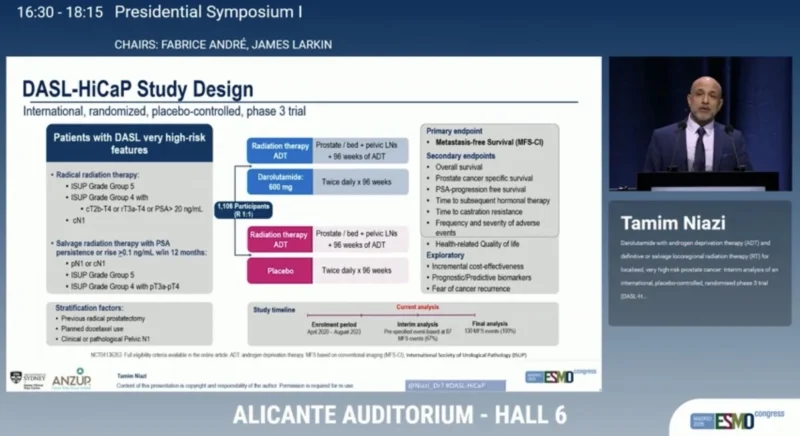Click the '16:30 - 18:15' session time
This screenshot has width=800, height=436.
60,12
